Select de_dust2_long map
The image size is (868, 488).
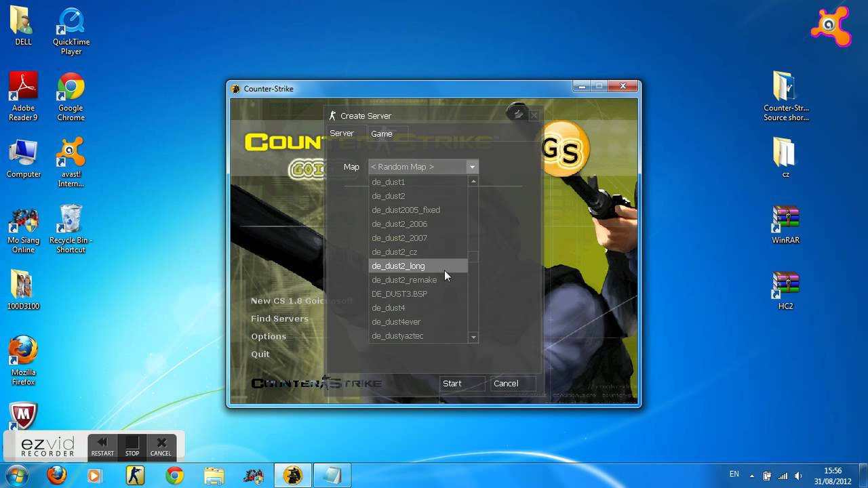point(418,266)
